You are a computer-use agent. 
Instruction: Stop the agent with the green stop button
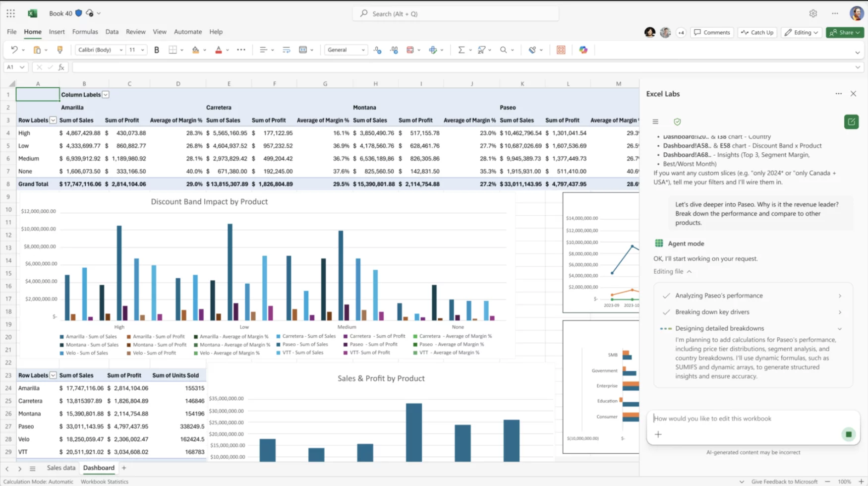[x=848, y=434]
